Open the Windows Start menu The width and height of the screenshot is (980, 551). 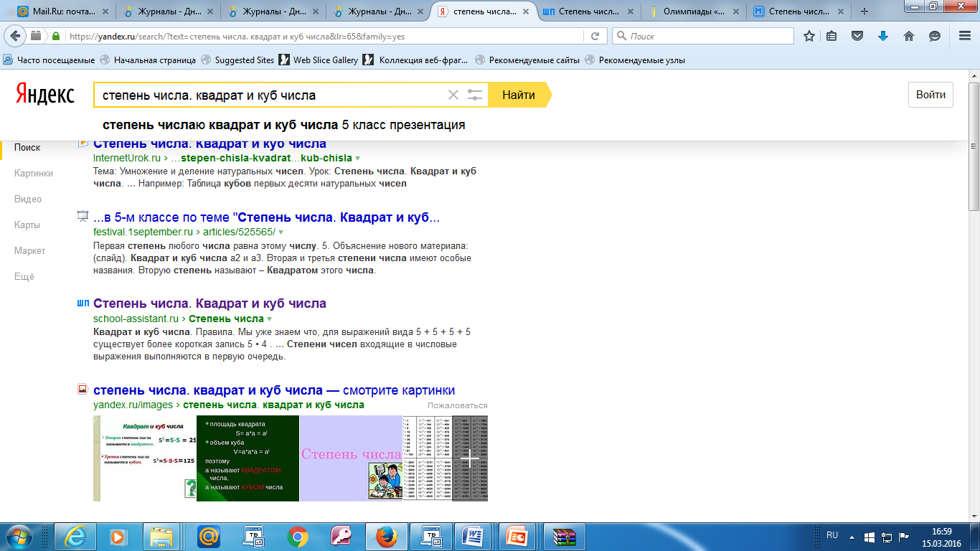click(x=19, y=536)
